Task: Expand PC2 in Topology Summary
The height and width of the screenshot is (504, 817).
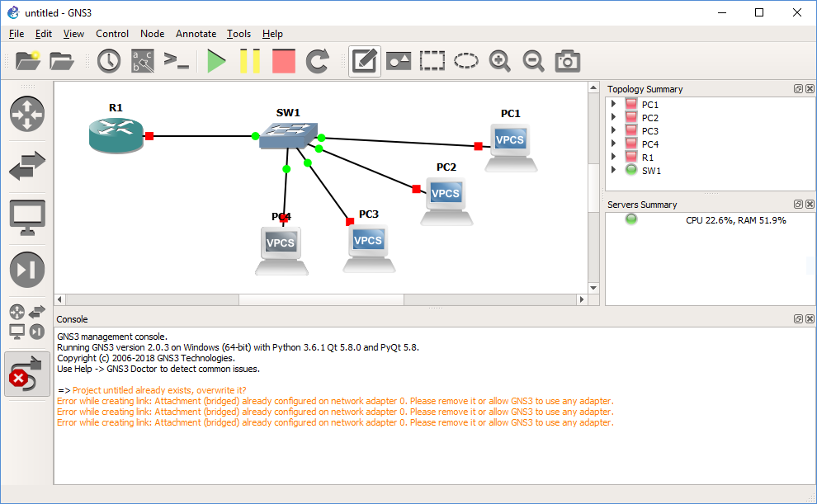Action: (614, 116)
